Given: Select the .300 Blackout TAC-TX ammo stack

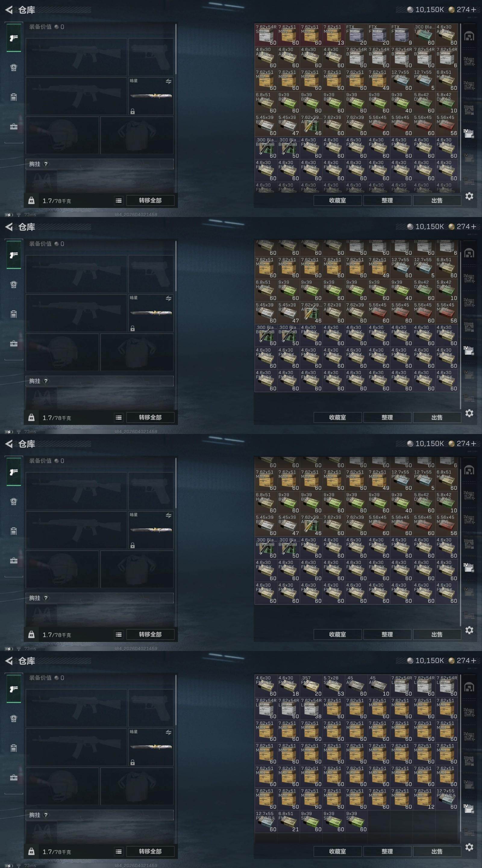Looking at the screenshot, I should (x=424, y=35).
